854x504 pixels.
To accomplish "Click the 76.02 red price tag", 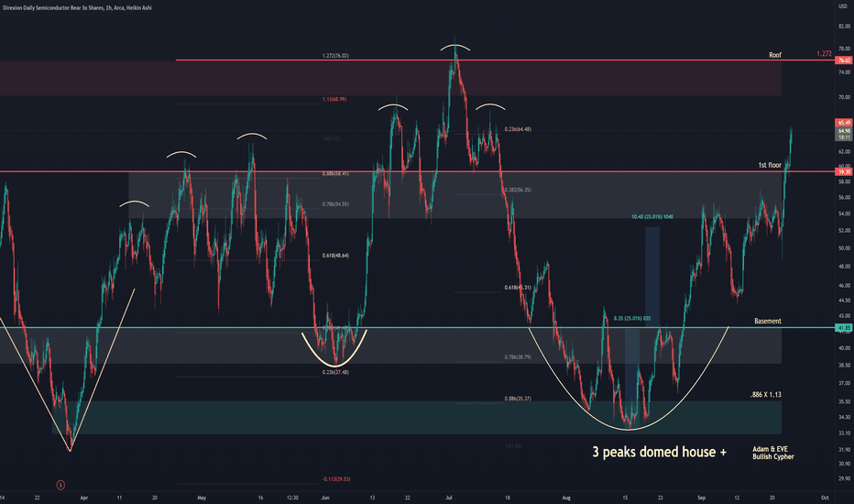I will (844, 60).
